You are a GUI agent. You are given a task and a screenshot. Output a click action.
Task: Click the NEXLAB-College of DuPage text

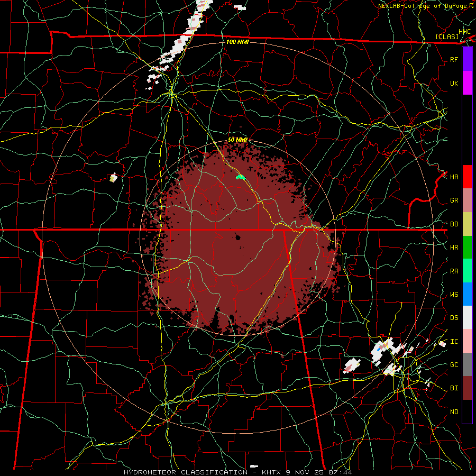click(x=422, y=6)
